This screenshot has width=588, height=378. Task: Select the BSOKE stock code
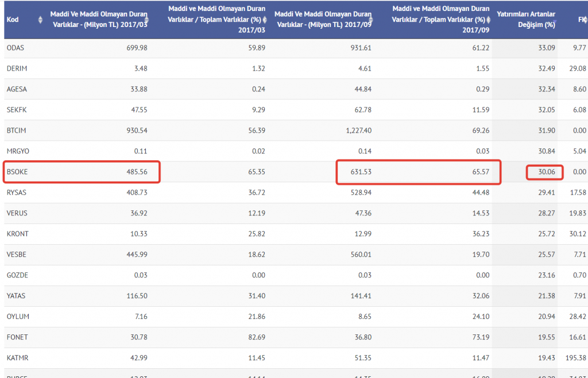pyautogui.click(x=17, y=172)
